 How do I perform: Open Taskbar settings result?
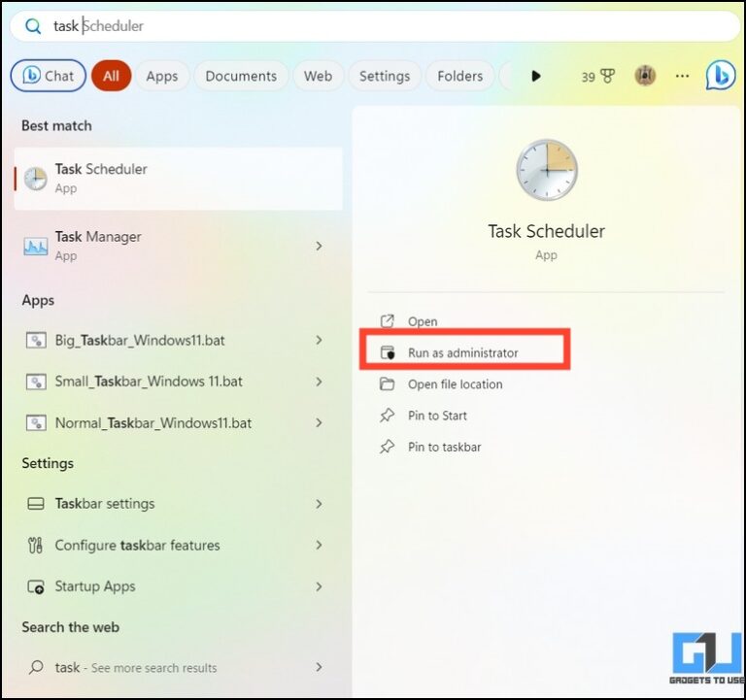pos(105,504)
